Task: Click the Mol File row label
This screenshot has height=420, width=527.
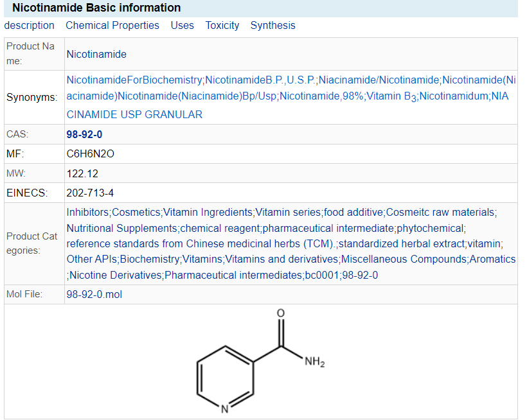Action: (x=24, y=294)
